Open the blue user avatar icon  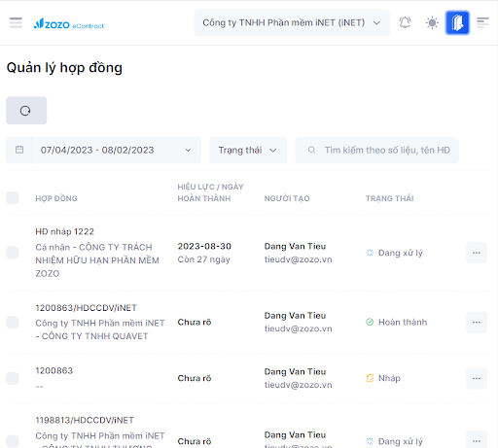(x=457, y=22)
